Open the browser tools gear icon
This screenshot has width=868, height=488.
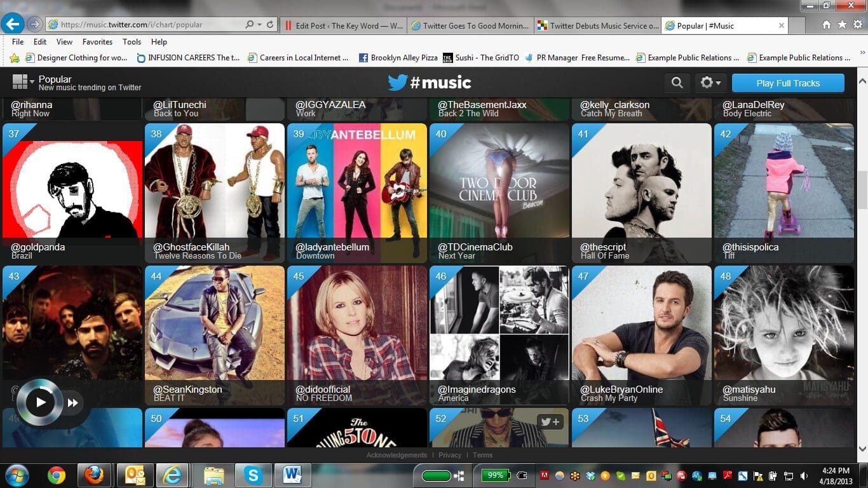tap(857, 25)
